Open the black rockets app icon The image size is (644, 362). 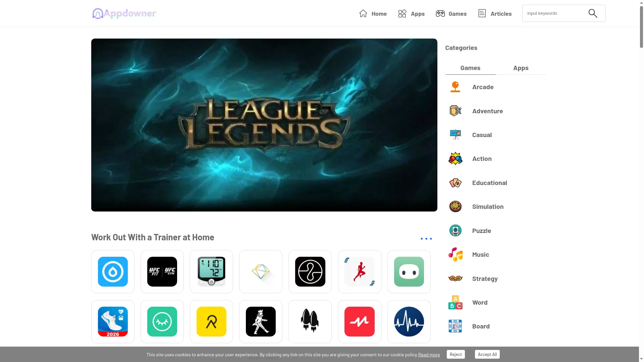click(x=310, y=321)
